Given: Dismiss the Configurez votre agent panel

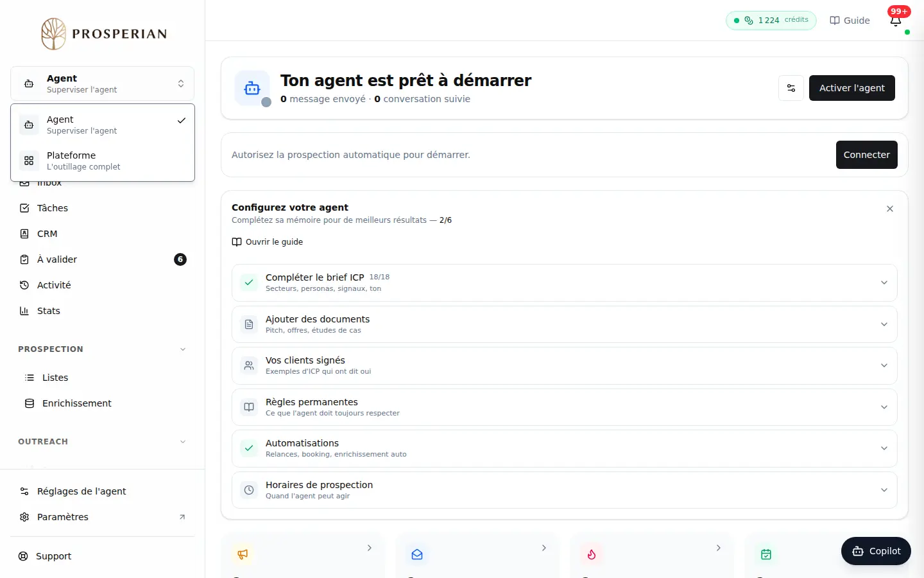Looking at the screenshot, I should (890, 209).
